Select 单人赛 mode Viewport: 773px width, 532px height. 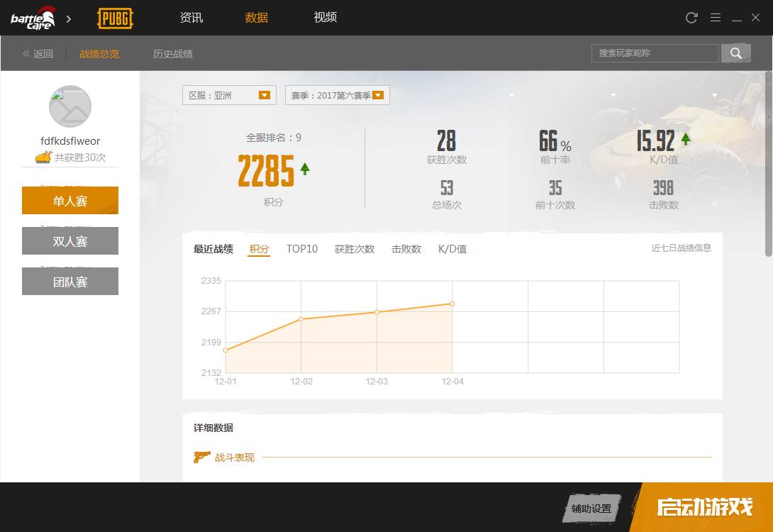(69, 201)
